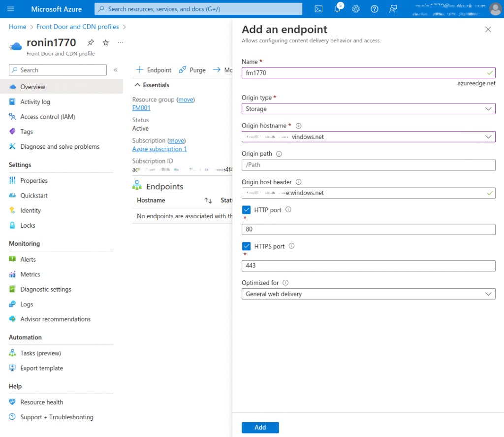This screenshot has height=437, width=504.
Task: Click the user account avatar
Action: coord(495,9)
